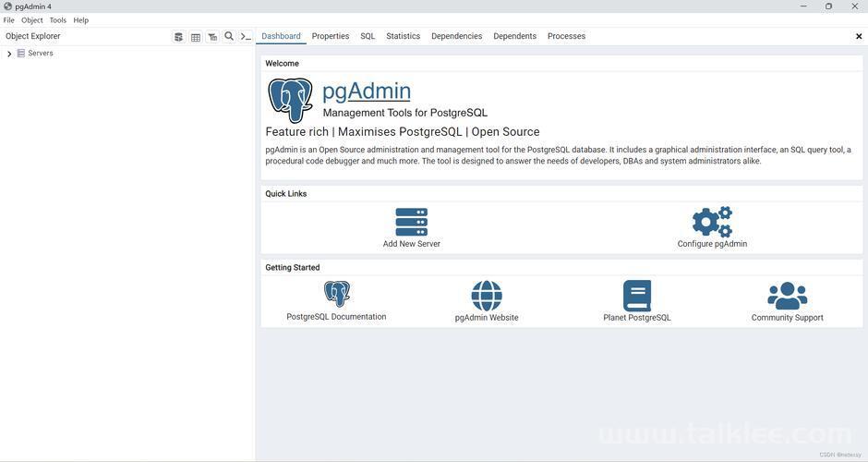Viewport: 868px width, 462px height.
Task: Click the Query Tool toolbar icon
Action: 179,37
